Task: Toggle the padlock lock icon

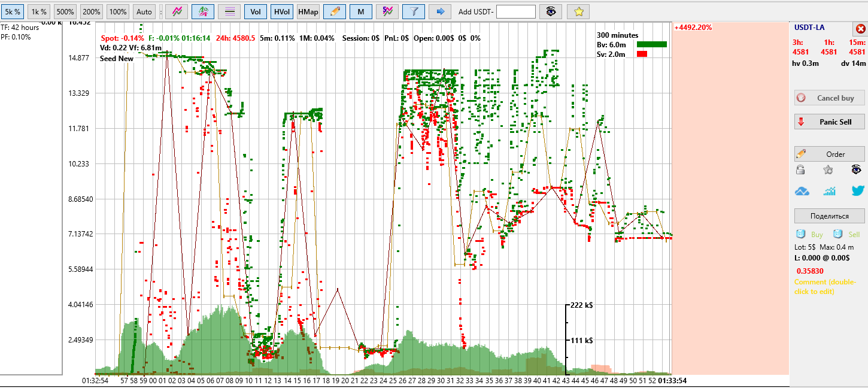Action: [800, 170]
